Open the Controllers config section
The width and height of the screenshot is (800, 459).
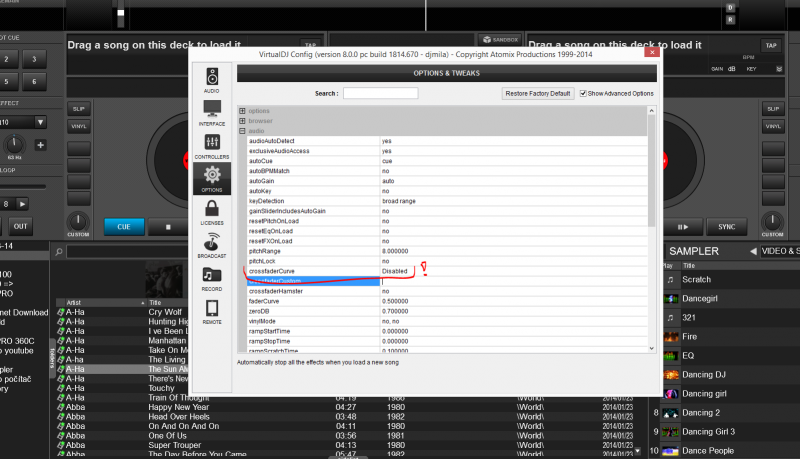click(x=212, y=146)
